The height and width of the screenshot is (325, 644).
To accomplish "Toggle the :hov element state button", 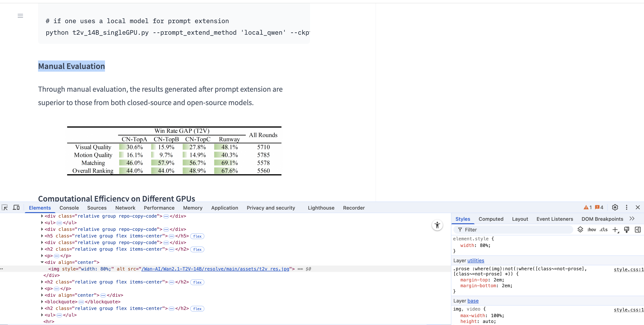I will point(591,230).
